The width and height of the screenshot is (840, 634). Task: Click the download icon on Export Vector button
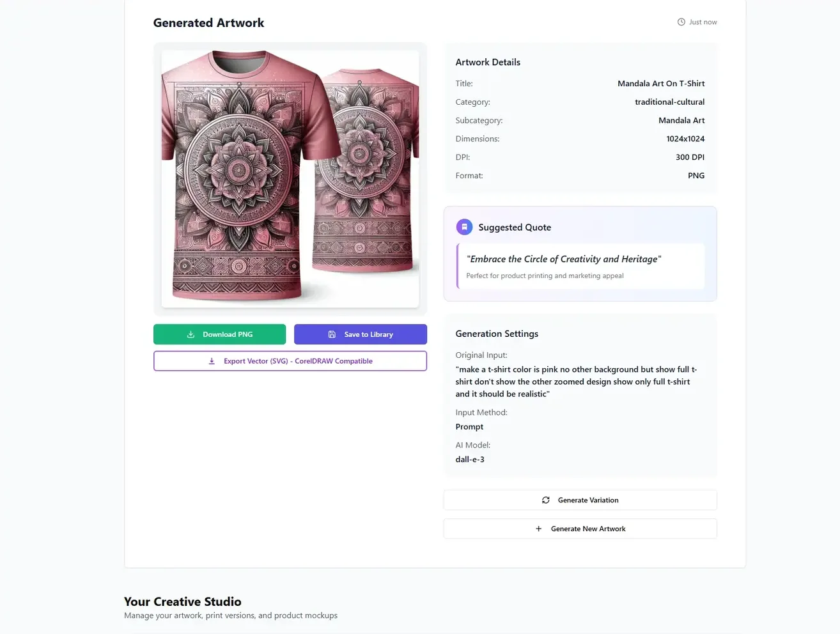[x=212, y=361]
